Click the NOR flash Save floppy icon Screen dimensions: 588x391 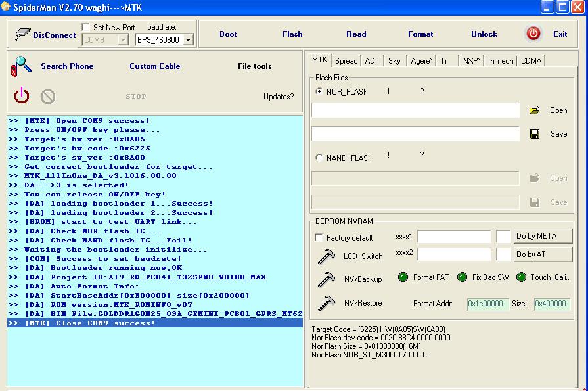tap(535, 134)
